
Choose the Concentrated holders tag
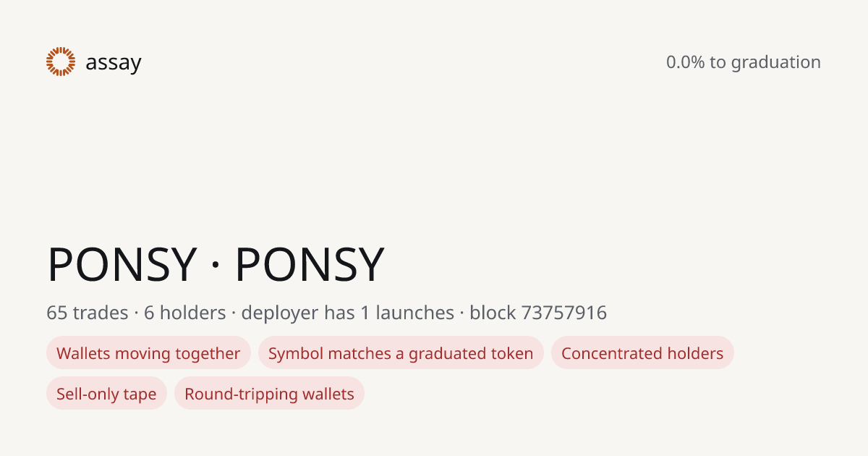coord(642,353)
